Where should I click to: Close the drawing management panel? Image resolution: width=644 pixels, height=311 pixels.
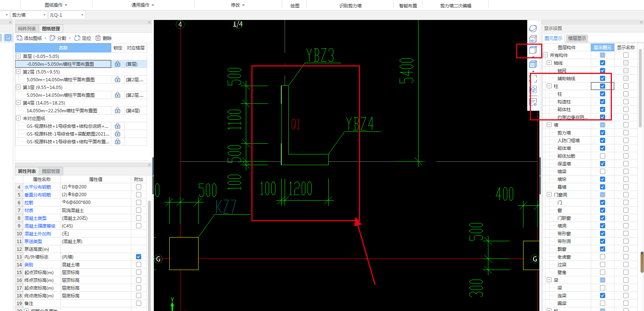(149, 23)
